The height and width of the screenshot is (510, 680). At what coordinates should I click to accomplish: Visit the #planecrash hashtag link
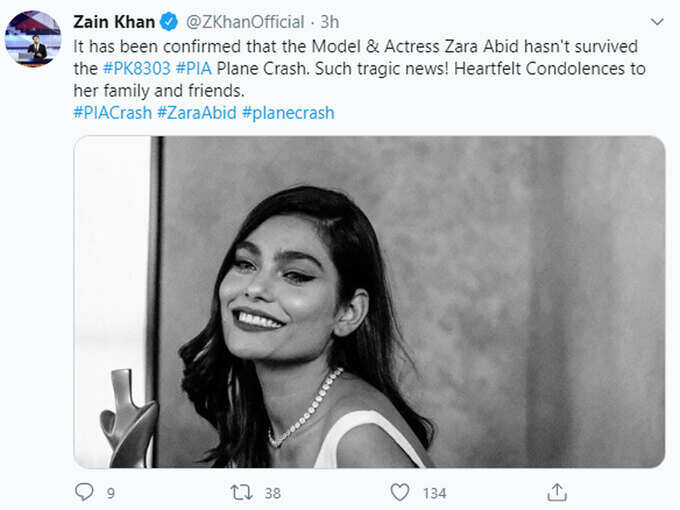coord(288,113)
